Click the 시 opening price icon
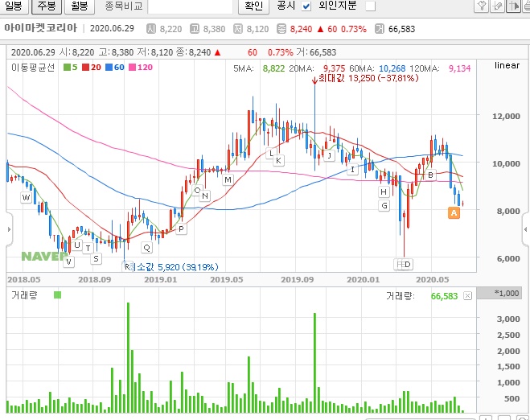 [x=150, y=29]
